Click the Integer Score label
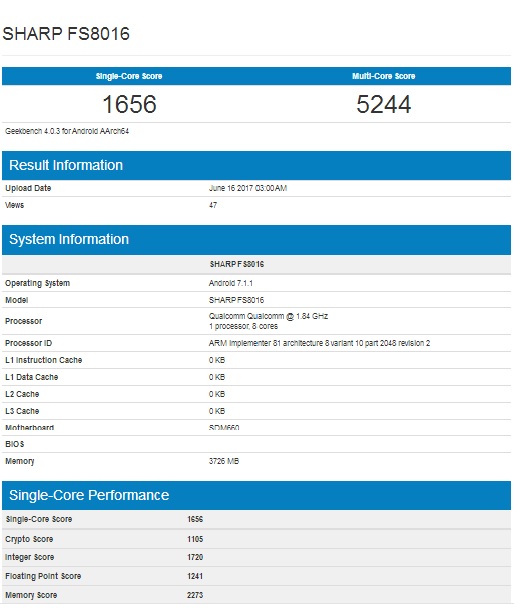Image resolution: width=514 pixels, height=614 pixels. pos(29,557)
